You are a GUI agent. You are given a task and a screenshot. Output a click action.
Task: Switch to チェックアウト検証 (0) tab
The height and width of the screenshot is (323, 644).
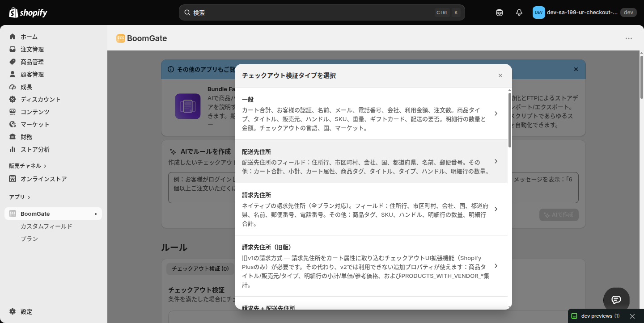pos(200,268)
